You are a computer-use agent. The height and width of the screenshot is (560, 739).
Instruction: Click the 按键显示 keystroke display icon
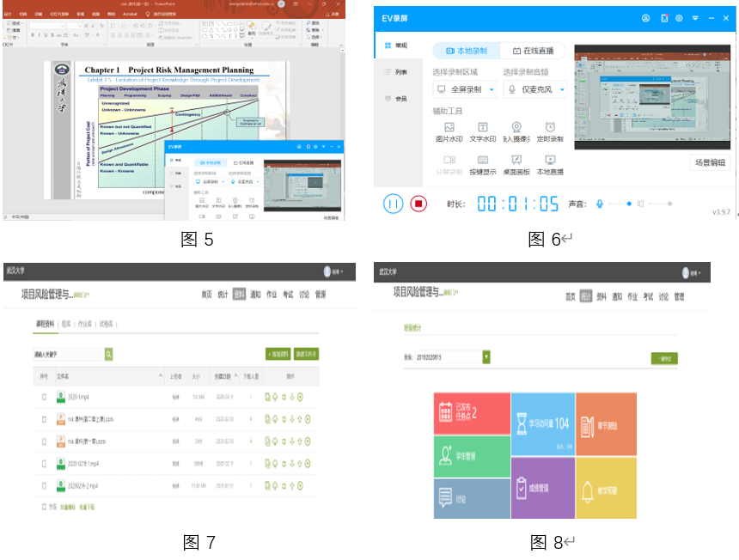(483, 160)
